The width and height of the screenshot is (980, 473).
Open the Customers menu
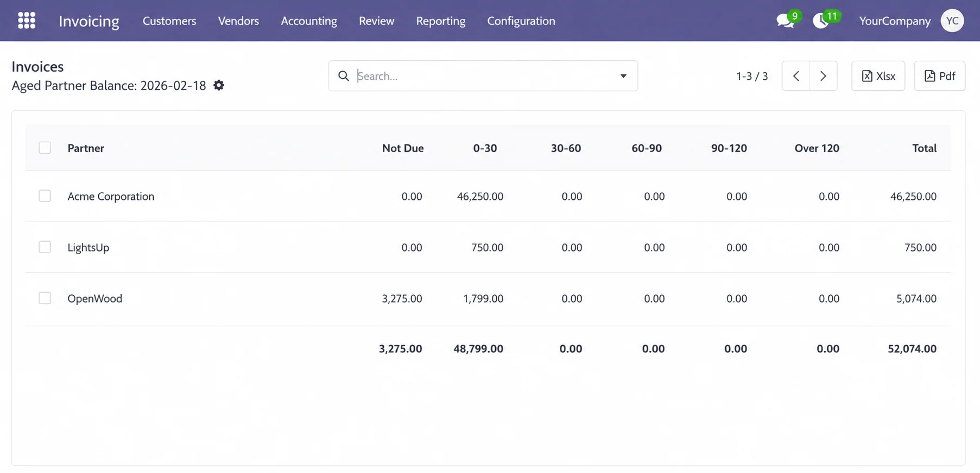[x=169, y=21]
